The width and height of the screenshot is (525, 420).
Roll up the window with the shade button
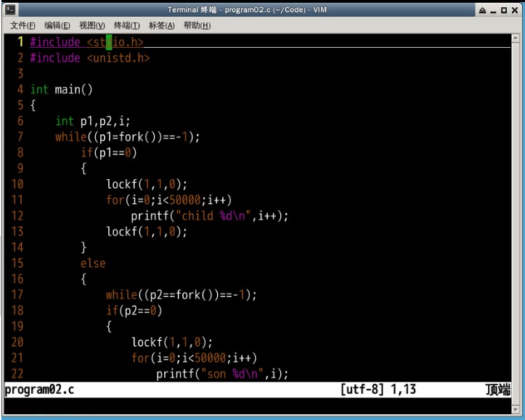[484, 10]
